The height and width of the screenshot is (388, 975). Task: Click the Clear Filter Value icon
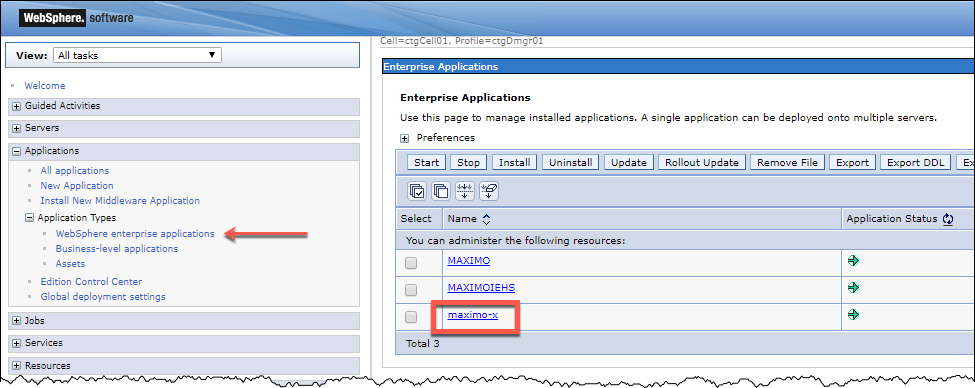pos(489,191)
